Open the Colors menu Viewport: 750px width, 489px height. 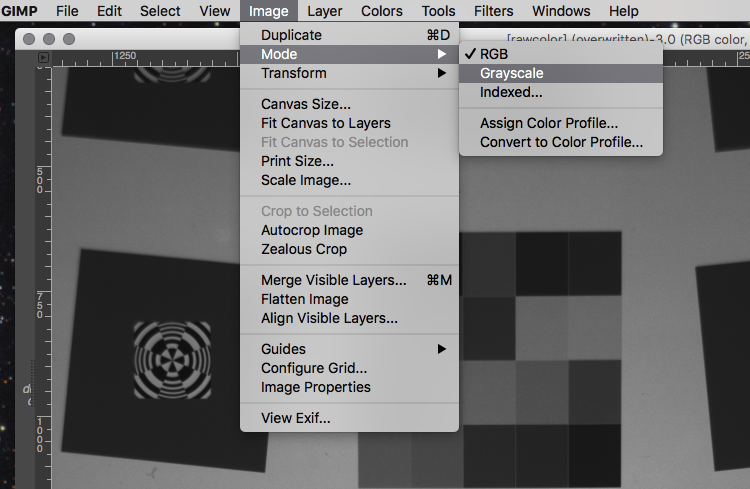coord(382,11)
